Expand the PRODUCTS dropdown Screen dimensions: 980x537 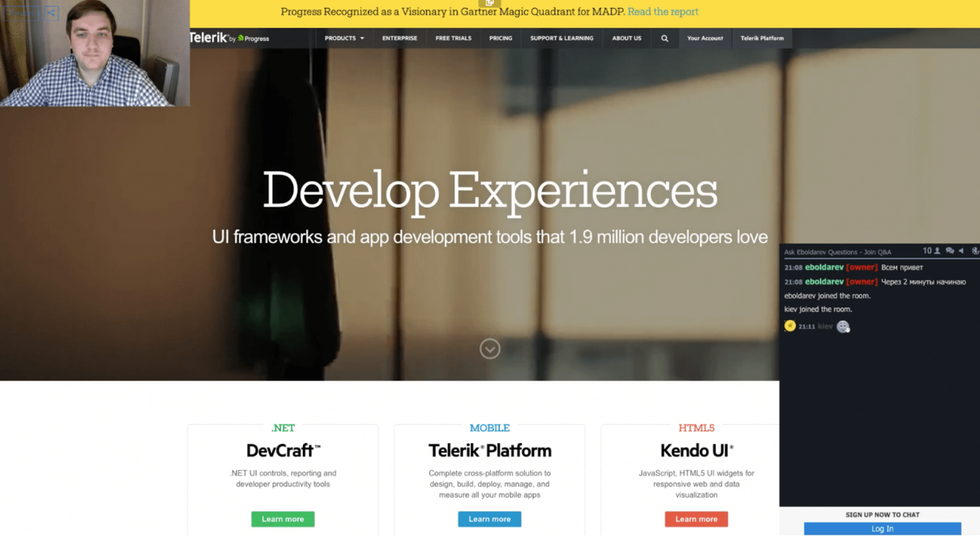point(342,38)
